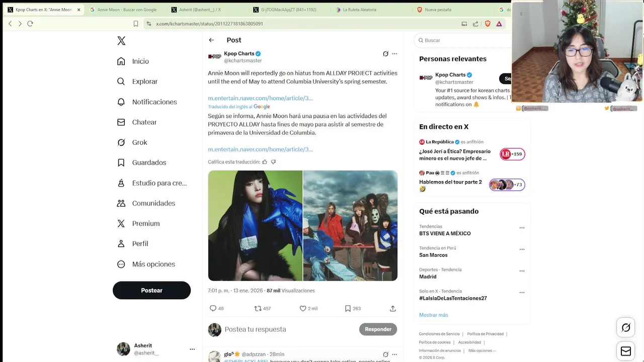Click browser forward arrow
Viewport: 644px width, 362px height.
click(20, 24)
